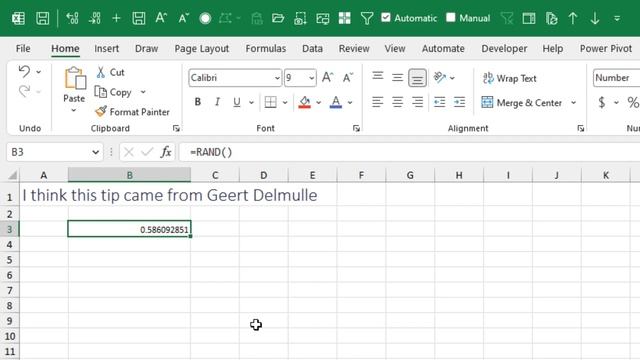Click the filled circle icon in Quick Access Toolbar
Viewport: 640px width, 360px height.
[x=205, y=18]
